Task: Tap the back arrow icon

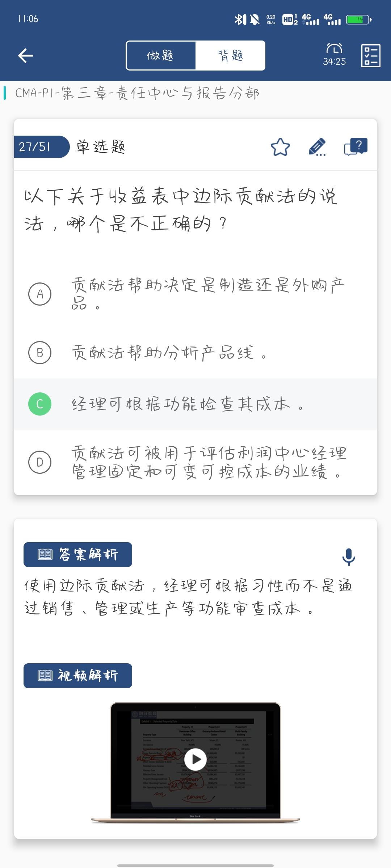Action: 25,56
